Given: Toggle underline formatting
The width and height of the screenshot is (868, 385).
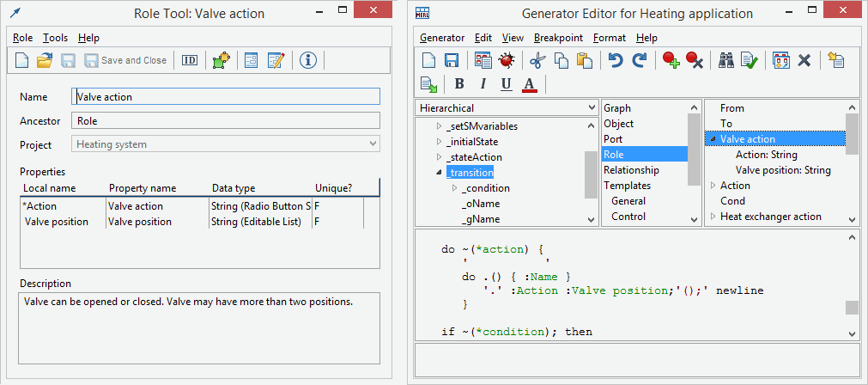Looking at the screenshot, I should tap(506, 84).
